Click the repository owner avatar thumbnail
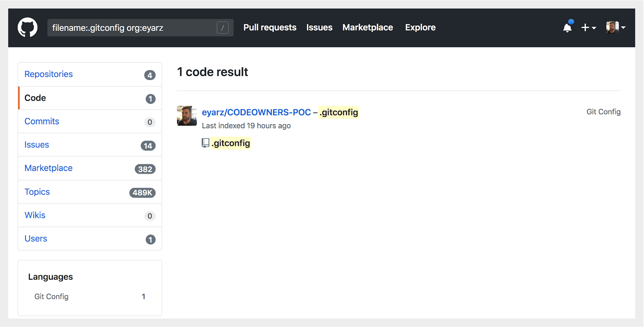This screenshot has width=644, height=328. coord(187,116)
